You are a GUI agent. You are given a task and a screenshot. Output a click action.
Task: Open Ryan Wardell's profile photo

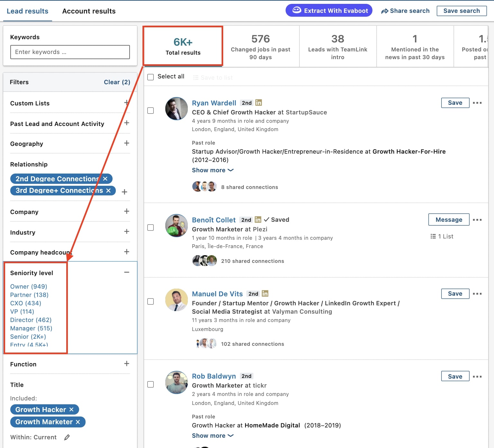pyautogui.click(x=177, y=109)
